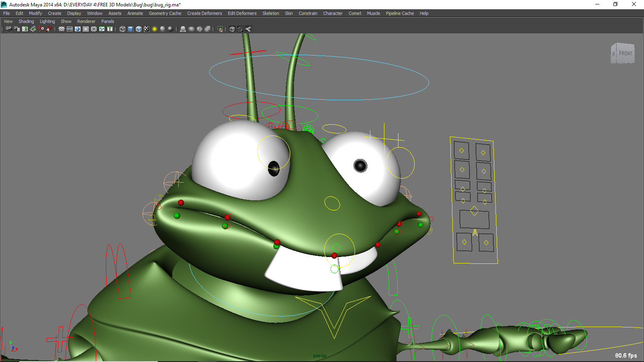The image size is (644, 362).
Task: Enable smooth shaded display mode
Action: click(x=130, y=29)
